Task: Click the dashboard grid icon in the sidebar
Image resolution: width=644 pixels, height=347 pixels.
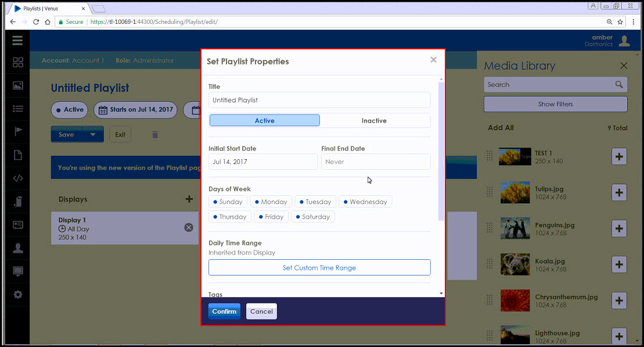Action: (x=18, y=63)
